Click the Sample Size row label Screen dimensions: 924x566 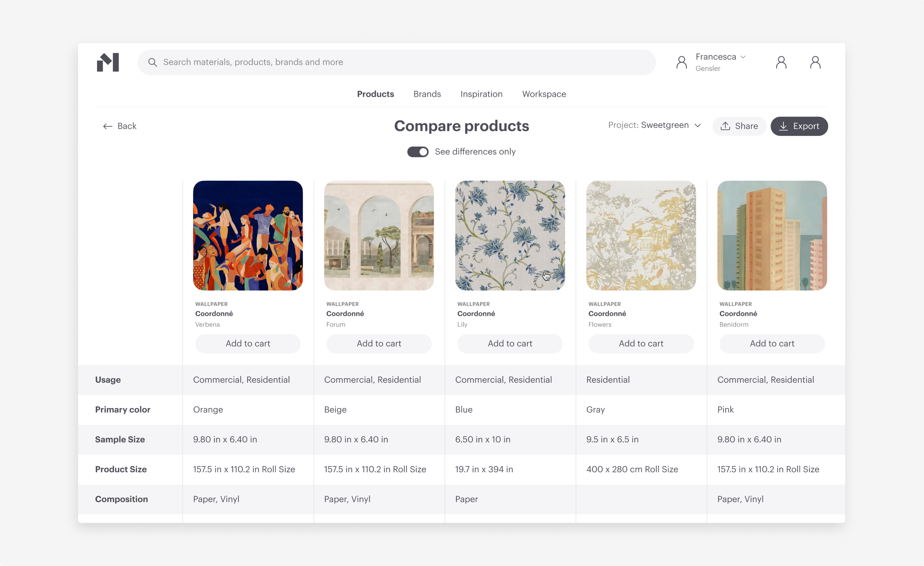click(x=120, y=439)
